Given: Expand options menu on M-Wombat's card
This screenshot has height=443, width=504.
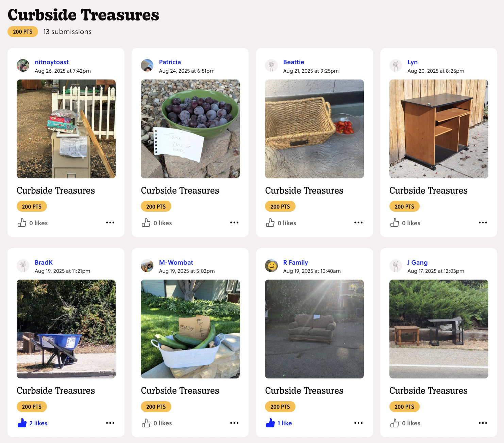Looking at the screenshot, I should click(234, 423).
